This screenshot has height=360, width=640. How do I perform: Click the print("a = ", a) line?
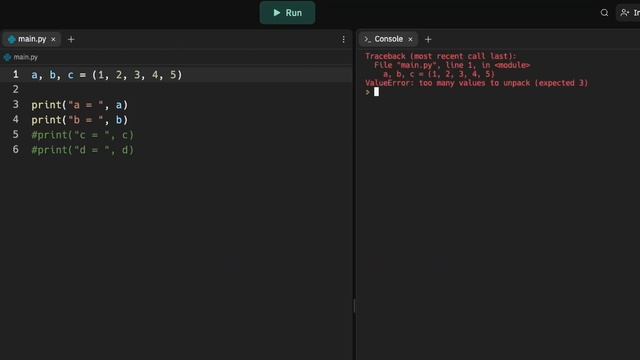80,105
